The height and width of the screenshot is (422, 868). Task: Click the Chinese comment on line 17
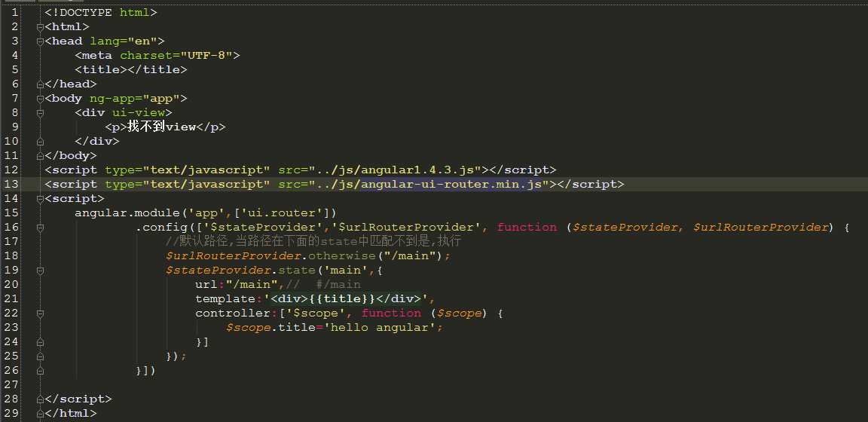pos(313,241)
